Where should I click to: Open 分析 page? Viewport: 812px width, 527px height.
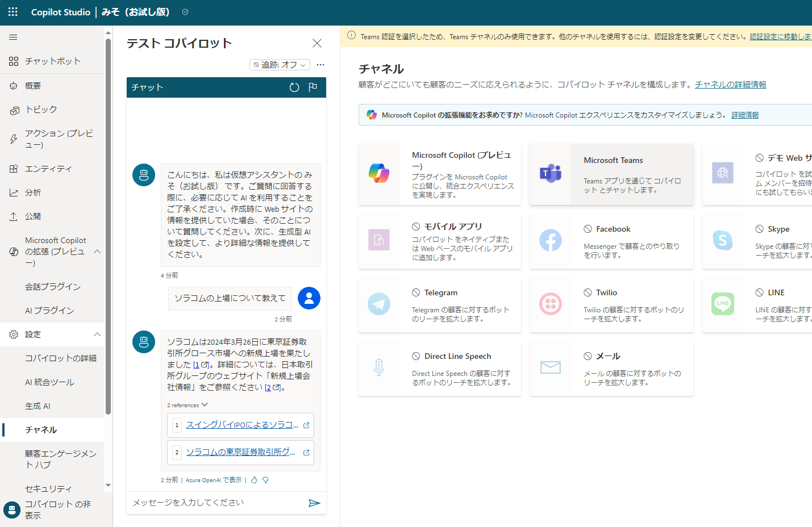52,193
